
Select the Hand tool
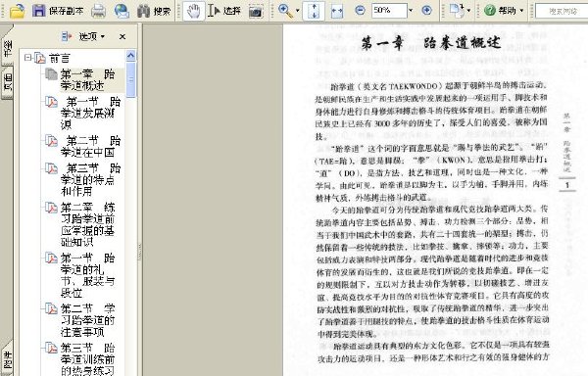193,11
